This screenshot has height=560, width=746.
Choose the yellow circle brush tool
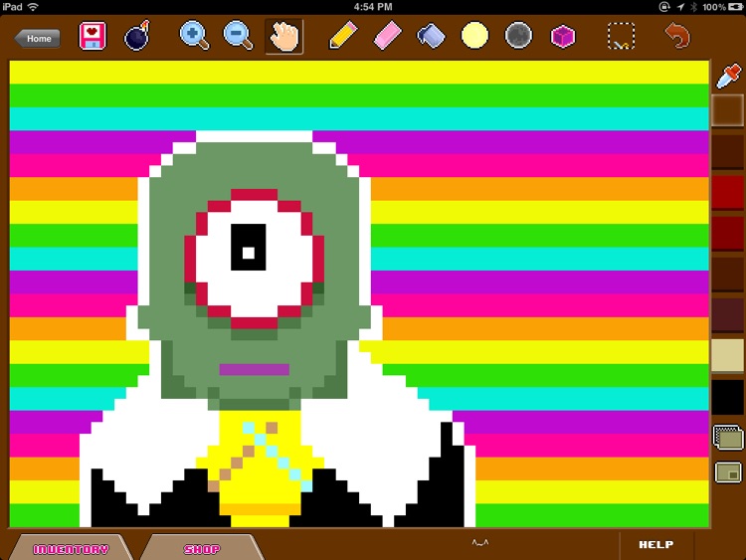pyautogui.click(x=474, y=36)
